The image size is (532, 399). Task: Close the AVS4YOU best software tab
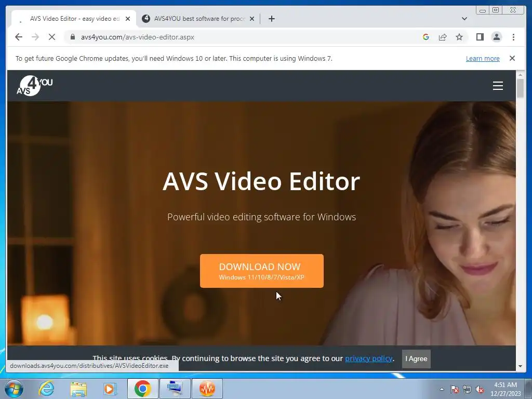252,19
